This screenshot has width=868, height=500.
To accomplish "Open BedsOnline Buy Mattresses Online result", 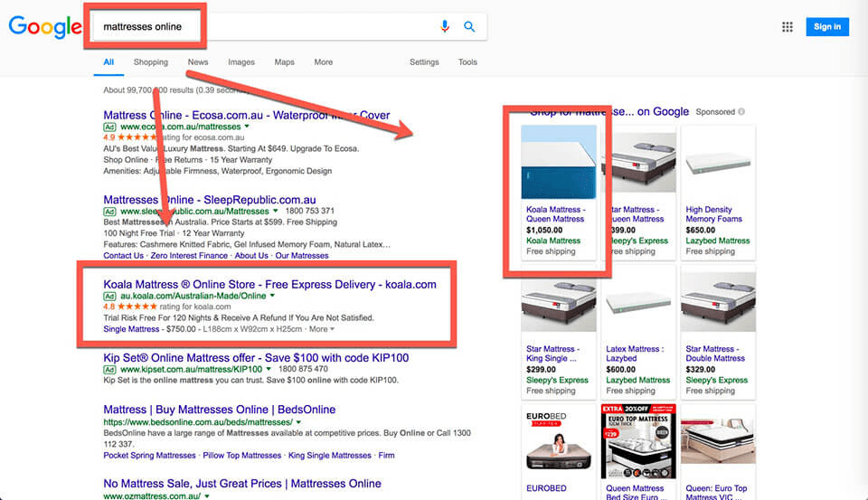I will click(x=219, y=410).
